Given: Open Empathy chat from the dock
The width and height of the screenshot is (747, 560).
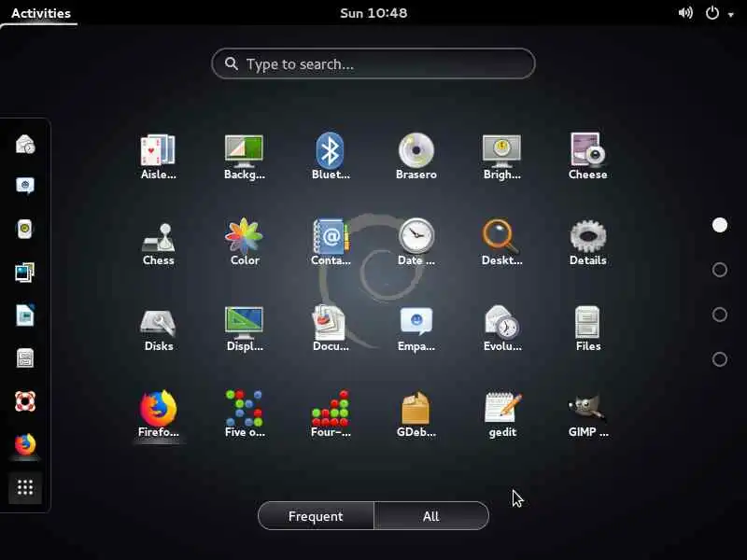Looking at the screenshot, I should (x=25, y=186).
